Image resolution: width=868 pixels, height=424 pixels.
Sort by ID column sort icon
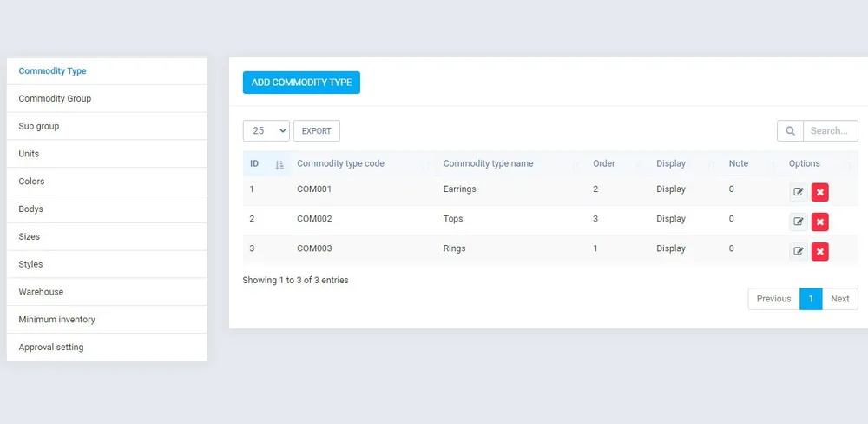point(279,164)
